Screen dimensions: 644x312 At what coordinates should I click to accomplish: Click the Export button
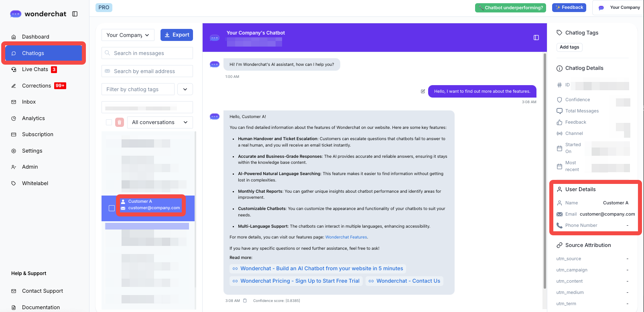pos(177,35)
